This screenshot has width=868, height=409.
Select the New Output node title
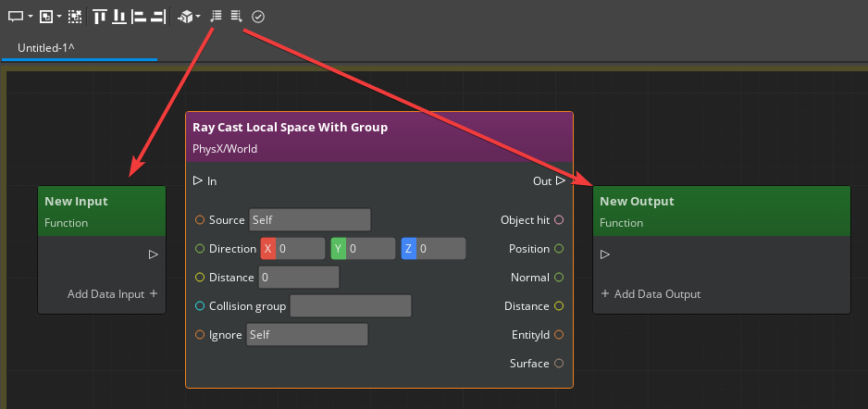[638, 202]
